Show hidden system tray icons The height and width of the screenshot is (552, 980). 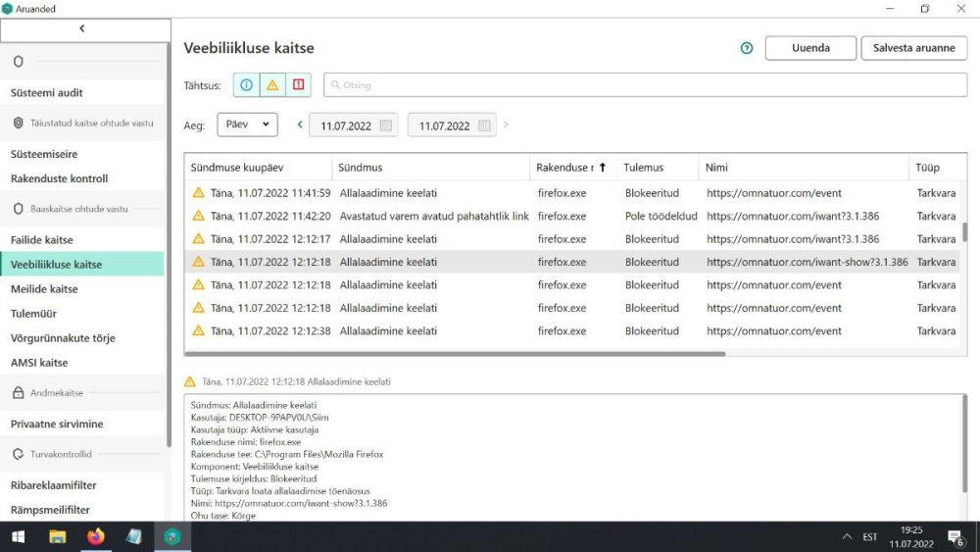pos(847,537)
